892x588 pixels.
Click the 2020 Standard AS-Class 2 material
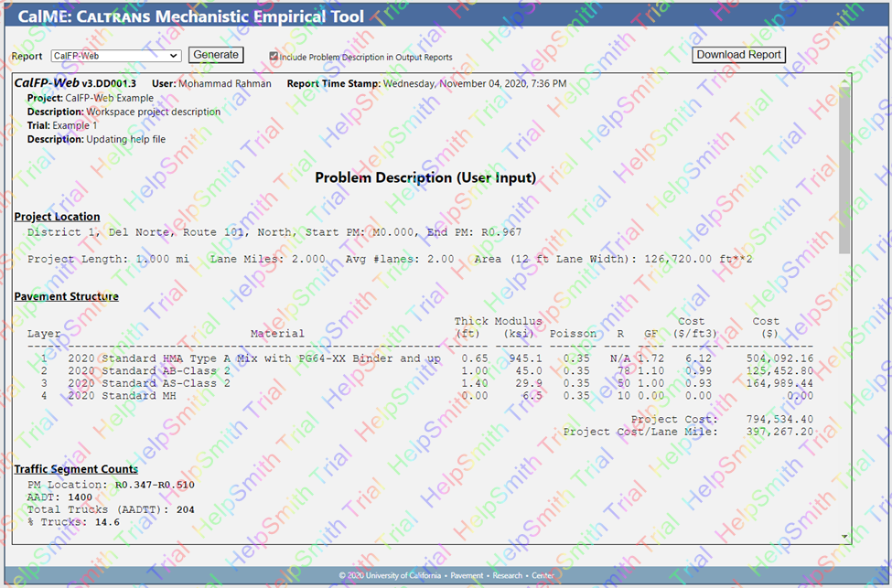(x=149, y=383)
